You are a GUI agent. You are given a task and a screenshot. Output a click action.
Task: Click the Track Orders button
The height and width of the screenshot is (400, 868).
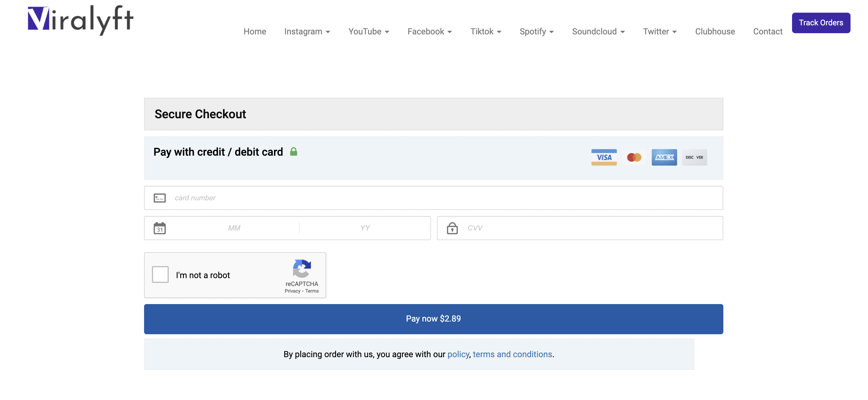click(x=821, y=23)
